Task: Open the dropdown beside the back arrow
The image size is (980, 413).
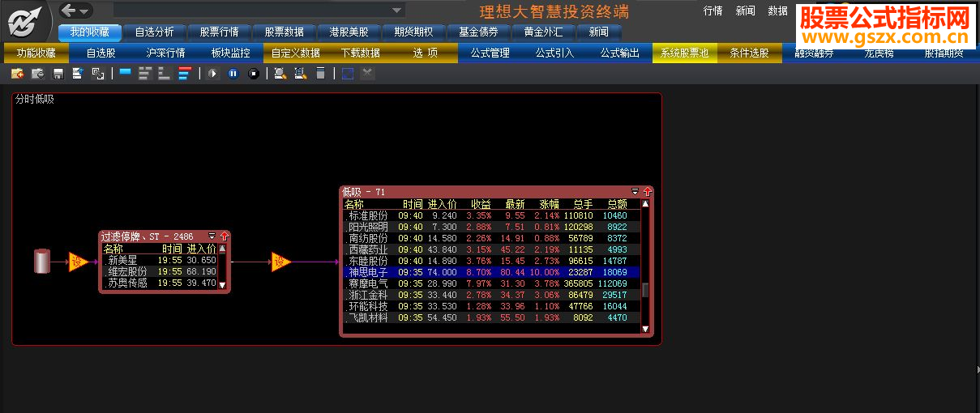Action: 84,11
